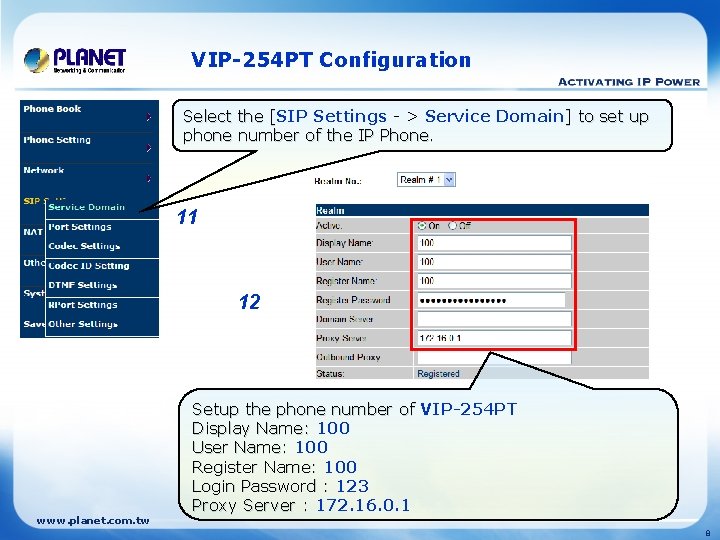The width and height of the screenshot is (720, 540).
Task: Expand the Phone Book arrow
Action: 149,117
